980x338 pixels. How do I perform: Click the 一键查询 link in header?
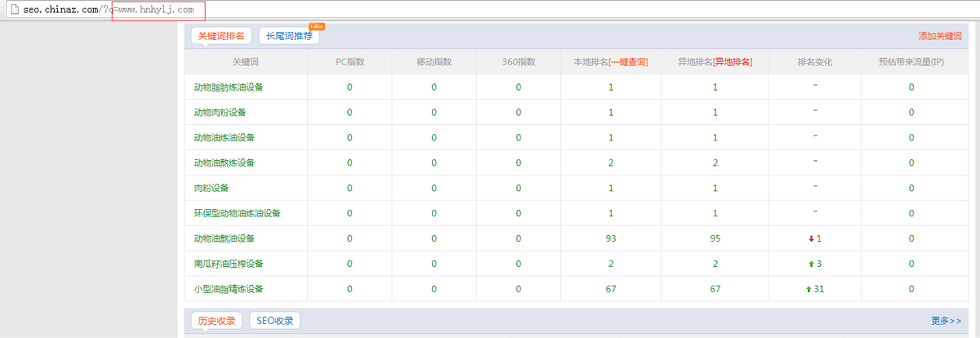[x=628, y=62]
